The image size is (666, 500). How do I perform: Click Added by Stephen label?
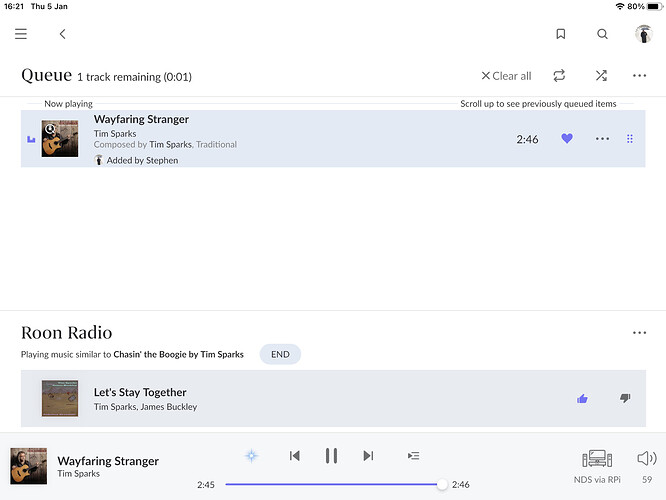(142, 161)
